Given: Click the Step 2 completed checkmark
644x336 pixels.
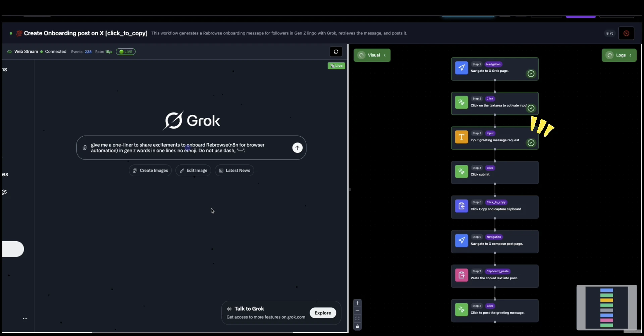Looking at the screenshot, I should [531, 108].
